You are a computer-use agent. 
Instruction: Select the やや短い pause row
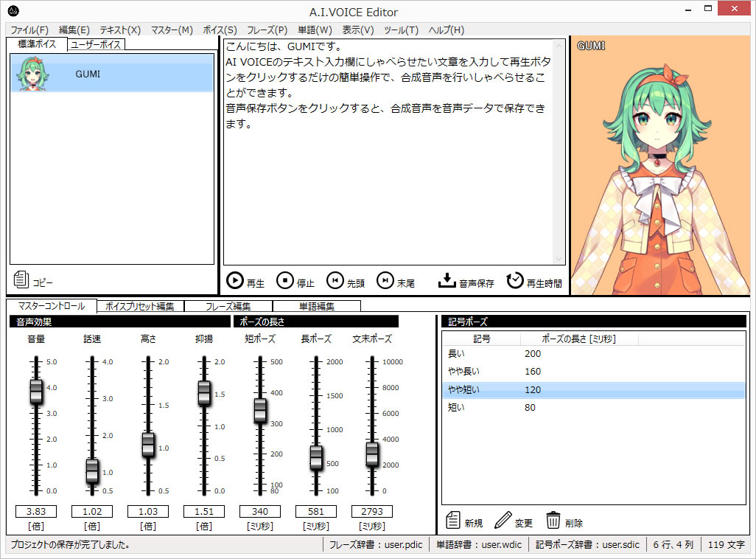pos(593,389)
